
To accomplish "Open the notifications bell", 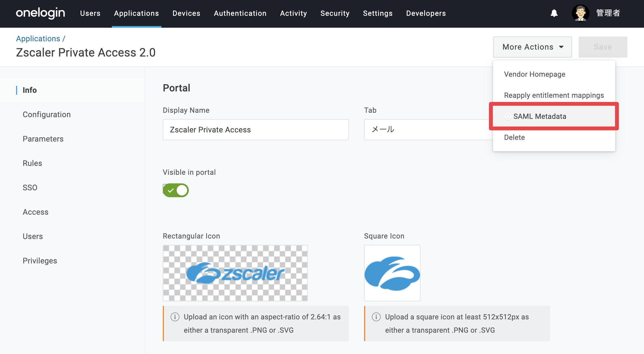I will point(554,13).
